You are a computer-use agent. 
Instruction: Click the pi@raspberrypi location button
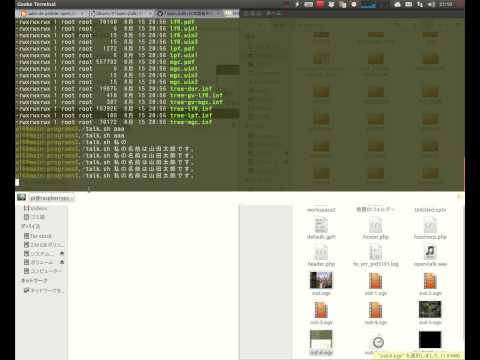click(52, 198)
